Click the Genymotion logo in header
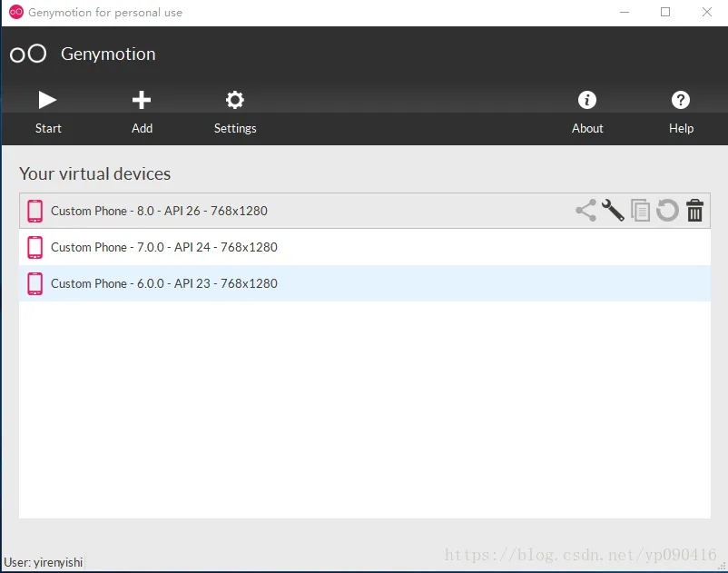 (28, 54)
